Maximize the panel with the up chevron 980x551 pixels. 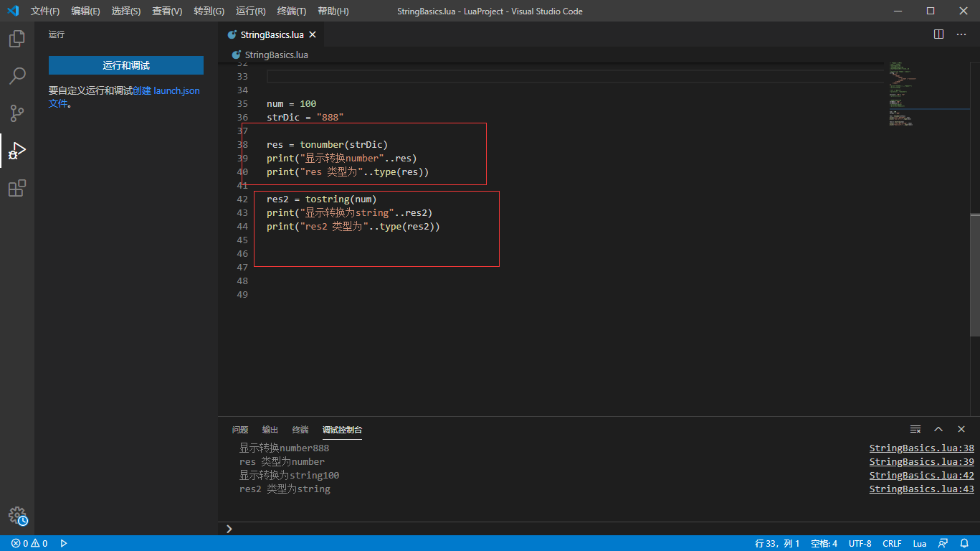pyautogui.click(x=938, y=429)
